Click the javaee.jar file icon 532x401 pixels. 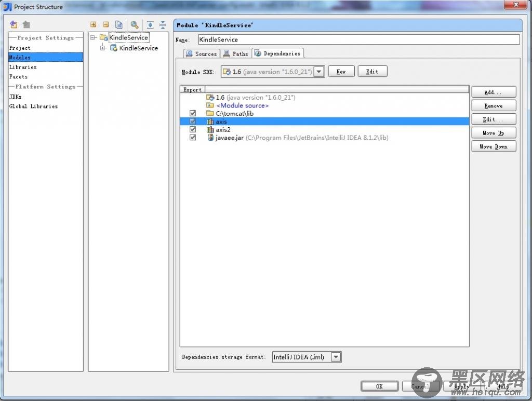click(x=210, y=138)
